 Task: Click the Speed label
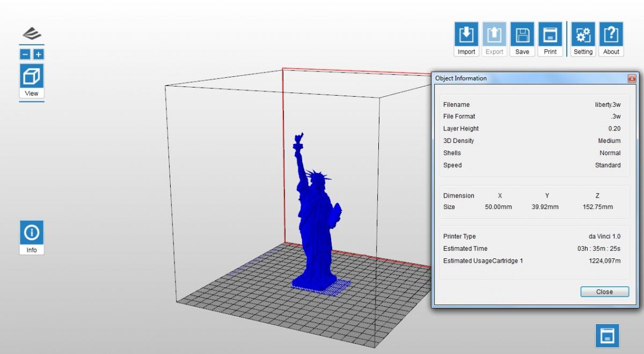click(452, 165)
